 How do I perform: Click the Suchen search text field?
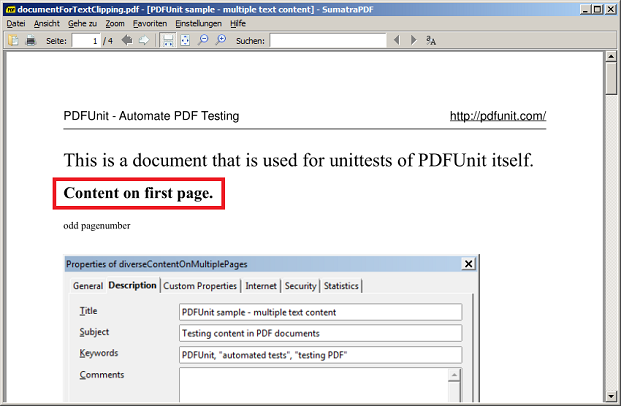click(x=327, y=40)
